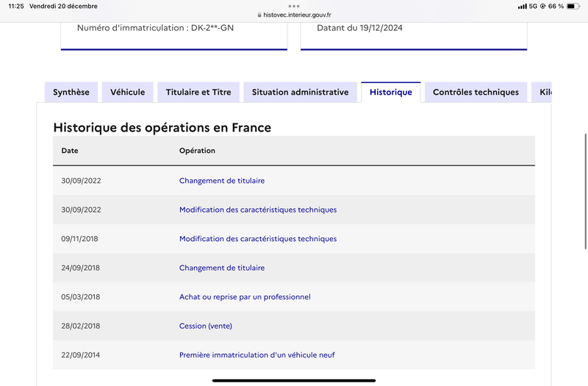Tap the home indicator bar at the bottom

tap(294, 380)
